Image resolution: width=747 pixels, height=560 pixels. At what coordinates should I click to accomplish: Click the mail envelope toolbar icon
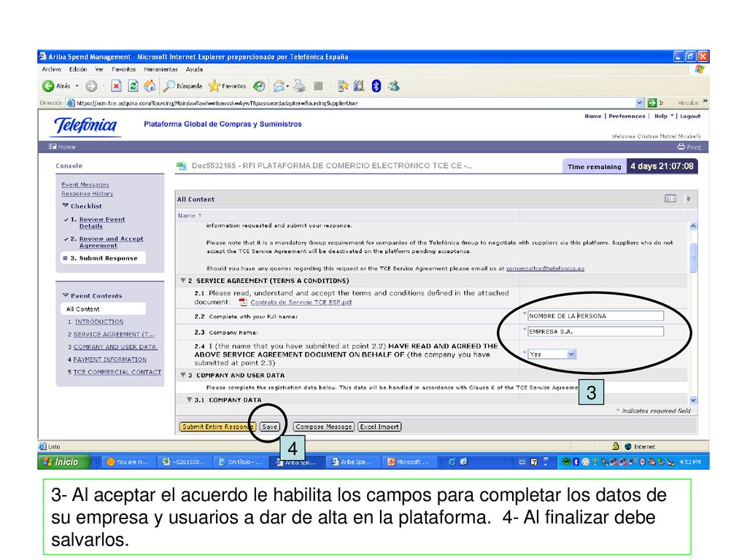point(279,86)
